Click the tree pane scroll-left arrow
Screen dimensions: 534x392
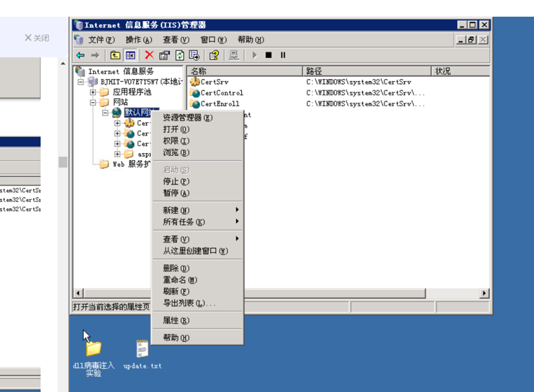[x=78, y=293]
